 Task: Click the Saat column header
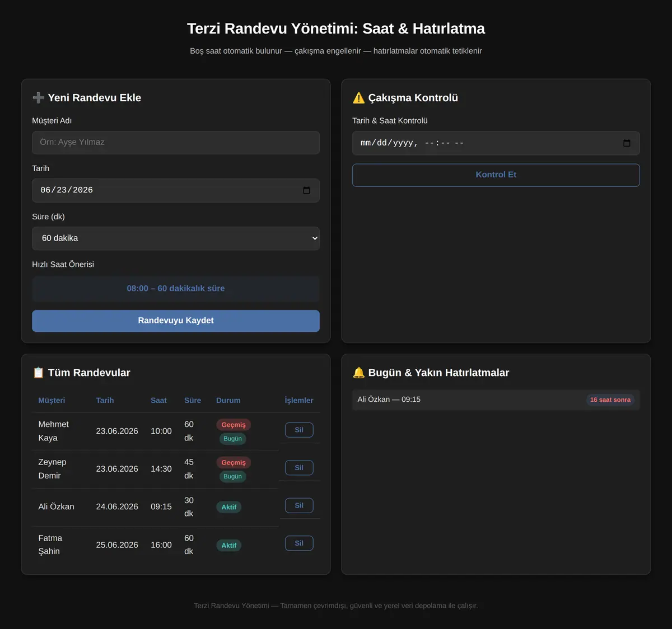click(x=158, y=400)
